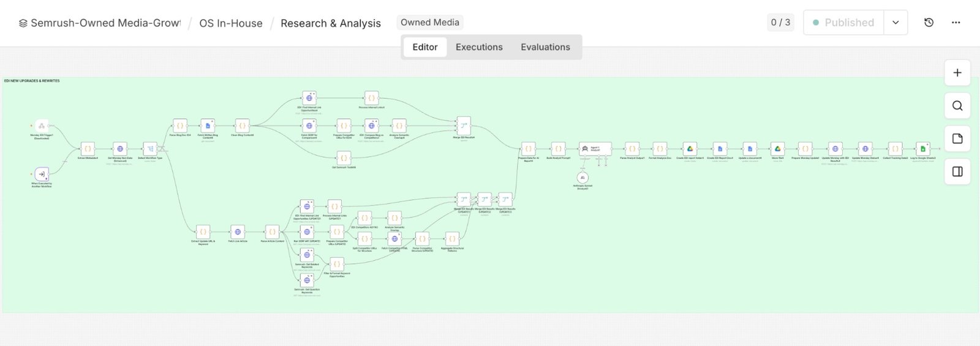Select the Prepare Data for AI Report4 node
This screenshot has width=980, height=346.
528,149
